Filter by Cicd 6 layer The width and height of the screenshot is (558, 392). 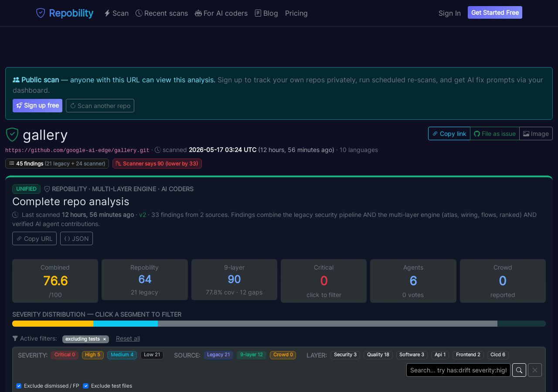click(498, 355)
